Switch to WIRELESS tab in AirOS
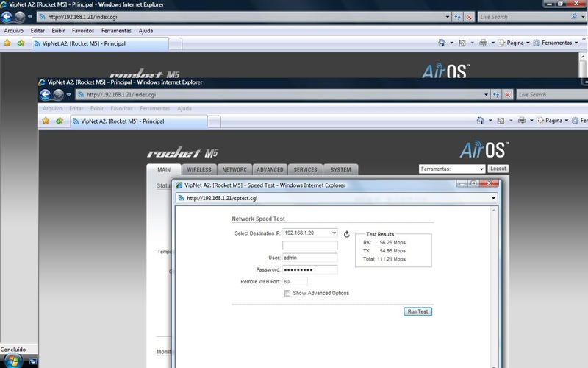 pyautogui.click(x=199, y=170)
